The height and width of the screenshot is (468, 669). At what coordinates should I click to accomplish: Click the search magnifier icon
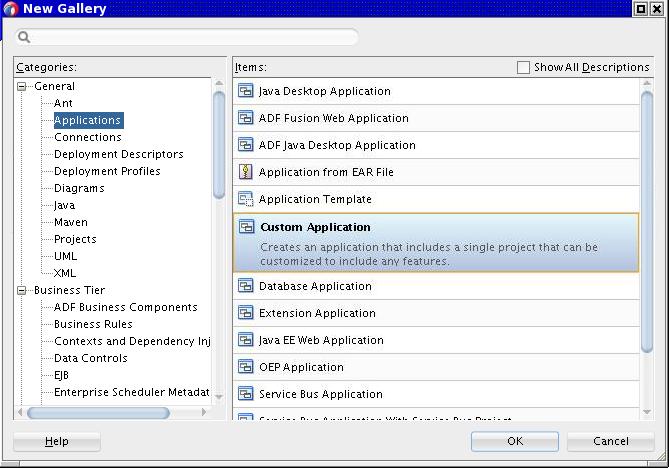(24, 37)
